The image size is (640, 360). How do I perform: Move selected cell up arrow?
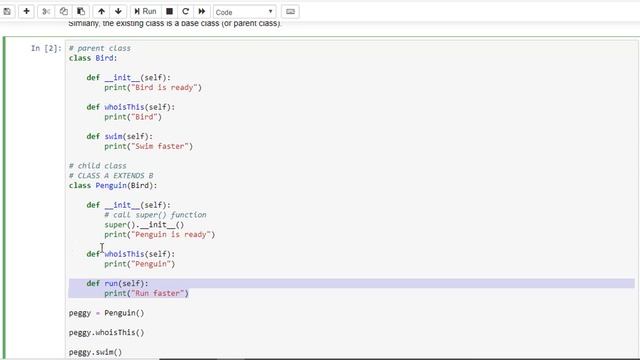[x=101, y=11]
